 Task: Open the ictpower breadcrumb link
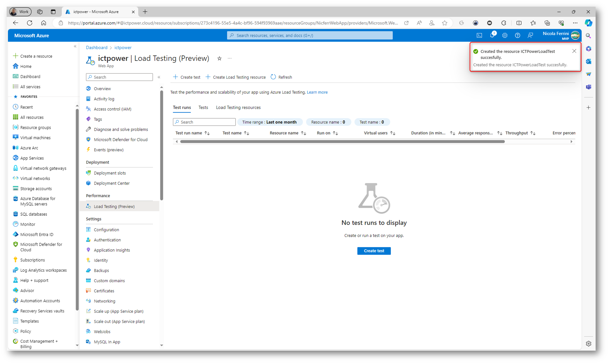click(x=123, y=48)
